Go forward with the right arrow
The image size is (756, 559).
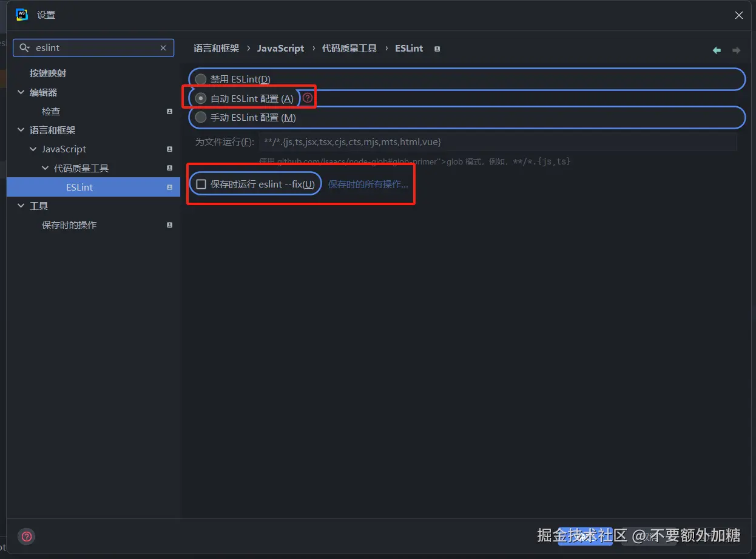tap(736, 50)
